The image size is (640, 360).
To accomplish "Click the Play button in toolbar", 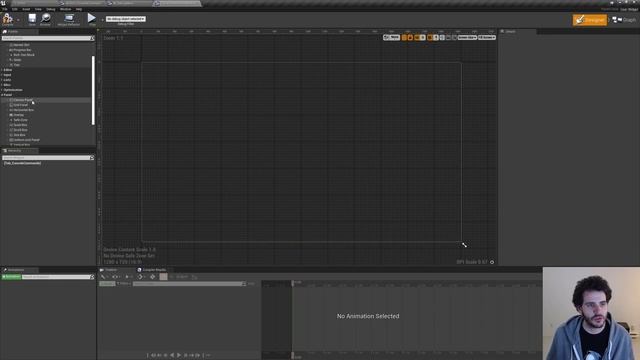I will (92, 19).
